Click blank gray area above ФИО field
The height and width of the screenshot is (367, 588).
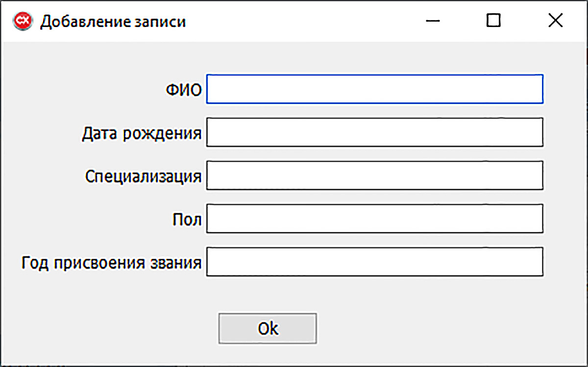click(x=375, y=58)
